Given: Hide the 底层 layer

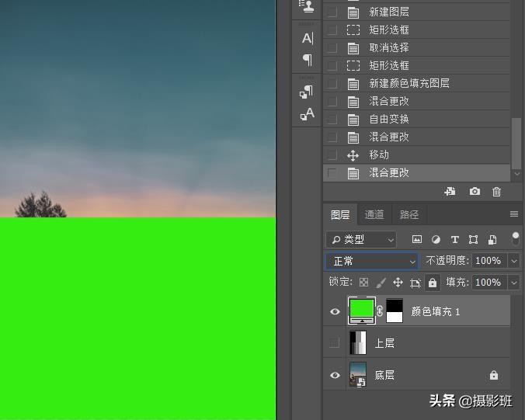Looking at the screenshot, I should click(335, 375).
